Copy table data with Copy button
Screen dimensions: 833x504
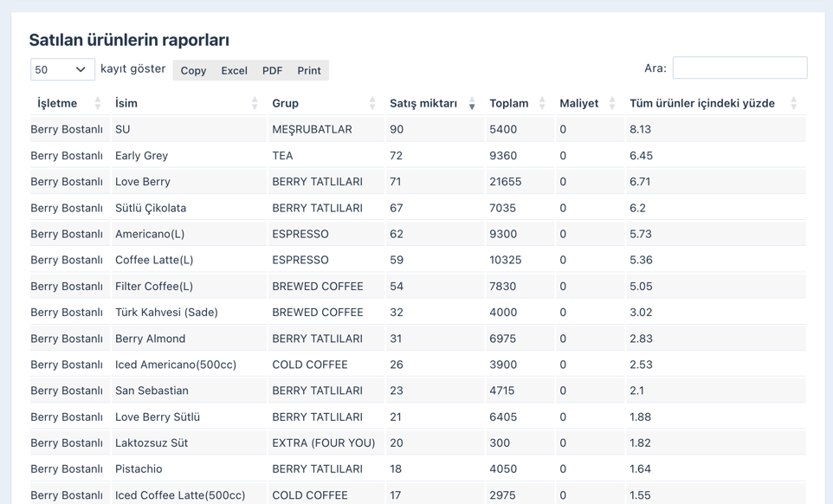pyautogui.click(x=193, y=70)
